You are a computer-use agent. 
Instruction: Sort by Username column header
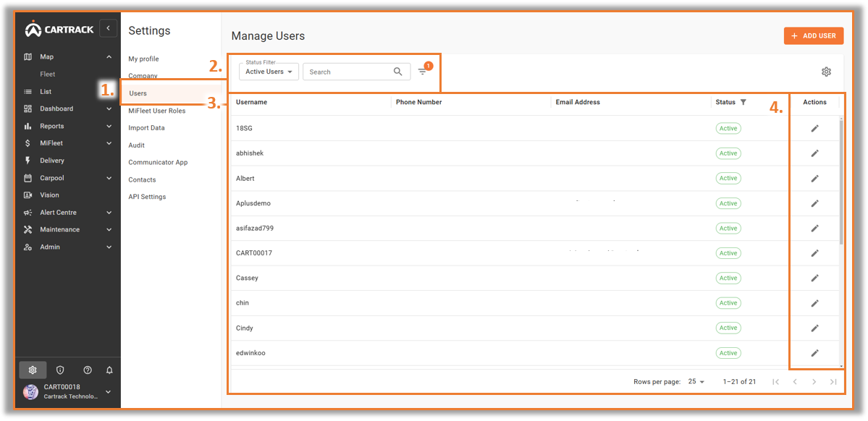pyautogui.click(x=251, y=102)
